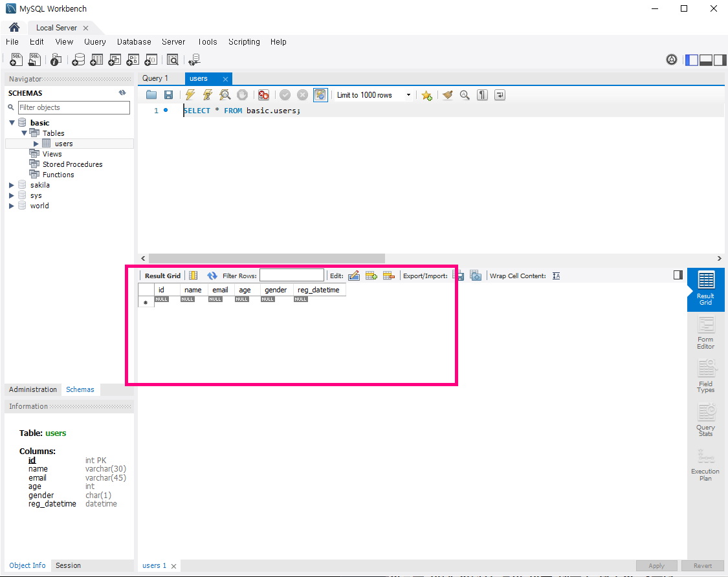Insert a new row in result grid
Image resolution: width=728 pixels, height=577 pixels.
click(x=371, y=276)
